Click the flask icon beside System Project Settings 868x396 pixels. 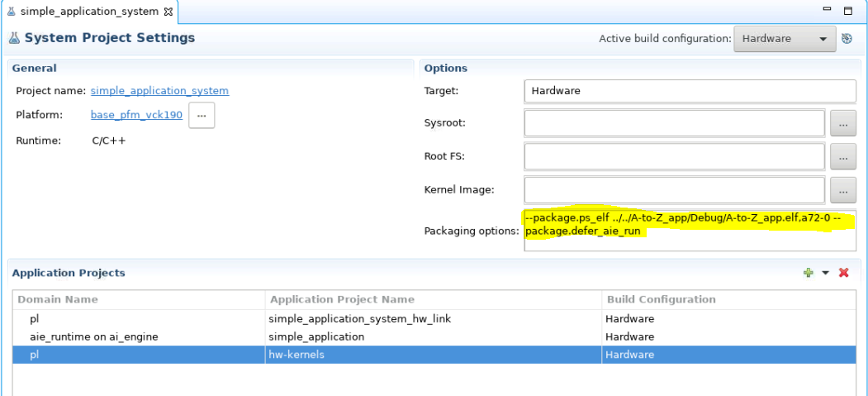[14, 38]
